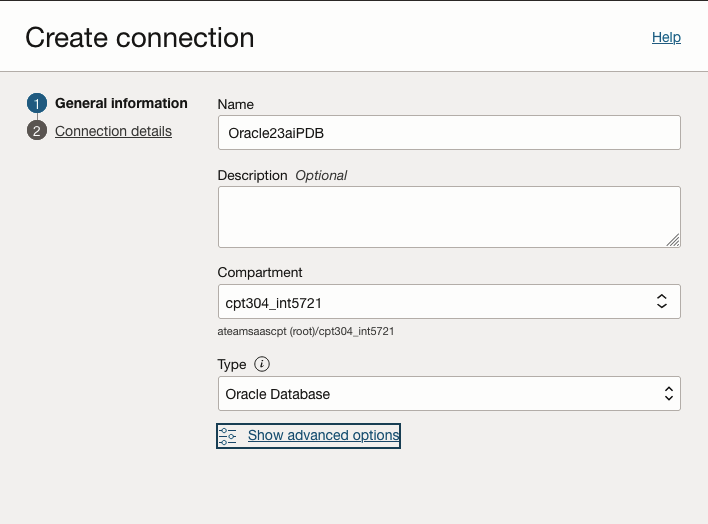The width and height of the screenshot is (708, 524).
Task: Open the Oracle Database type dropdown
Action: point(440,394)
